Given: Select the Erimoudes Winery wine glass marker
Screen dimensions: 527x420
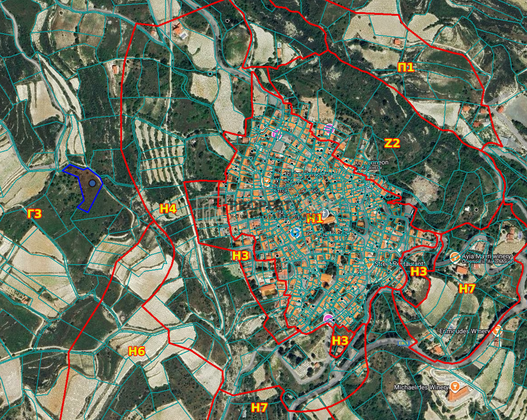Looking at the screenshot, I should pyautogui.click(x=496, y=331).
